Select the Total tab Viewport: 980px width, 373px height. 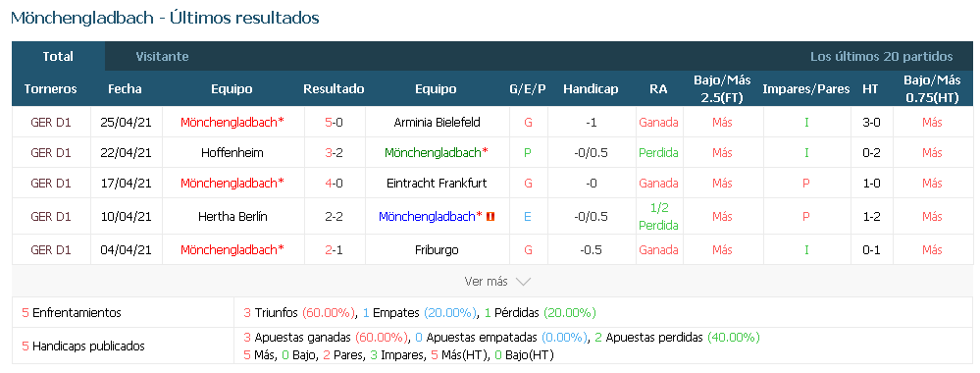(x=58, y=56)
